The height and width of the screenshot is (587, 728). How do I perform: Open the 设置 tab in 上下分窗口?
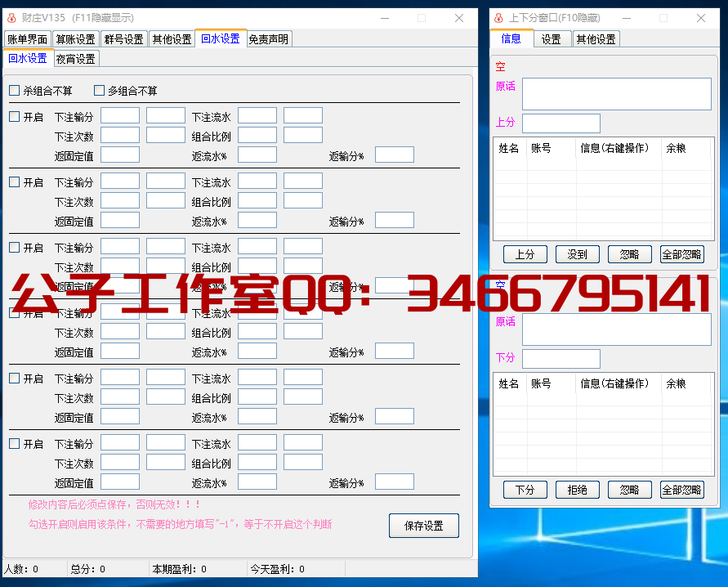pyautogui.click(x=552, y=39)
